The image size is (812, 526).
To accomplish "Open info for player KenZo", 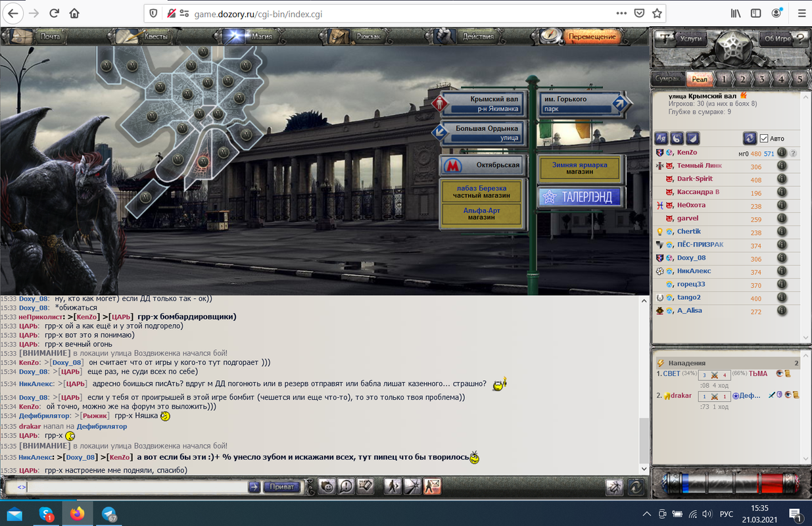I will click(x=782, y=153).
